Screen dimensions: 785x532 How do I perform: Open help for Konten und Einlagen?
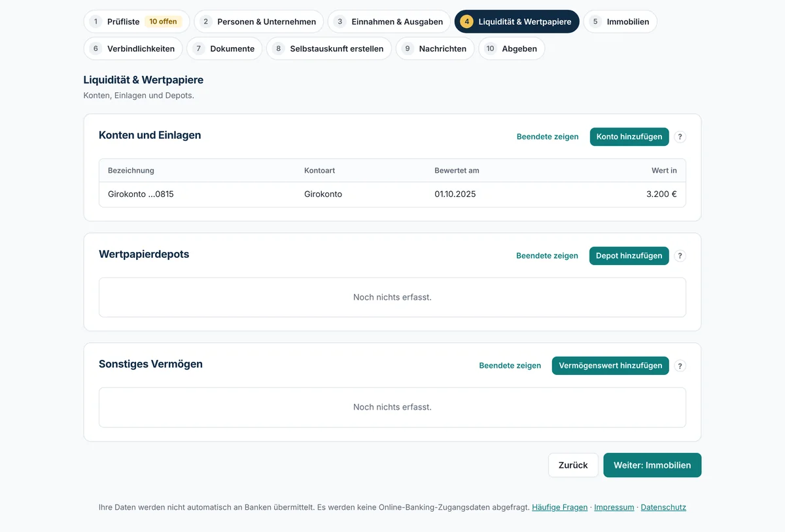680,137
